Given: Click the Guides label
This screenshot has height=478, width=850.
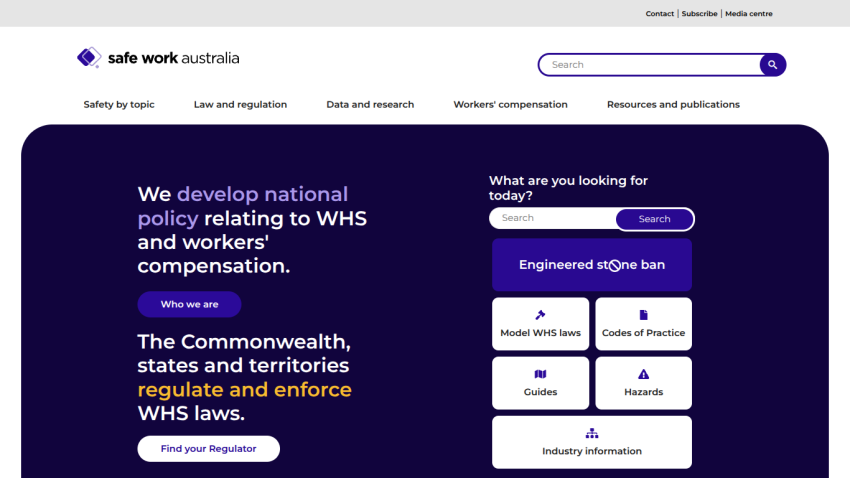Looking at the screenshot, I should click(540, 392).
